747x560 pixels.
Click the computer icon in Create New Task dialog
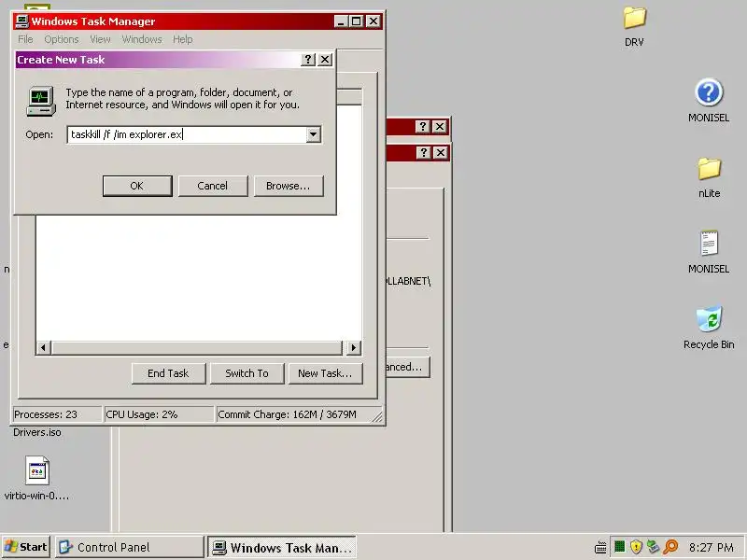[40, 102]
